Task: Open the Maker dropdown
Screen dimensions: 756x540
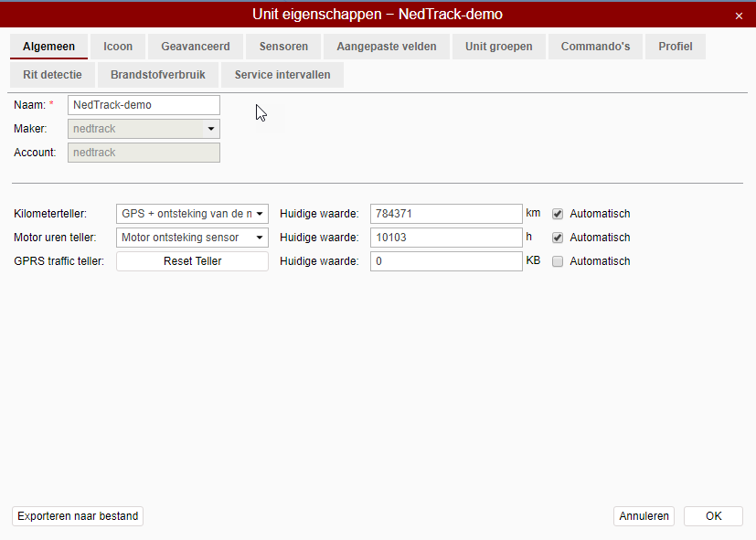Action: (144, 129)
